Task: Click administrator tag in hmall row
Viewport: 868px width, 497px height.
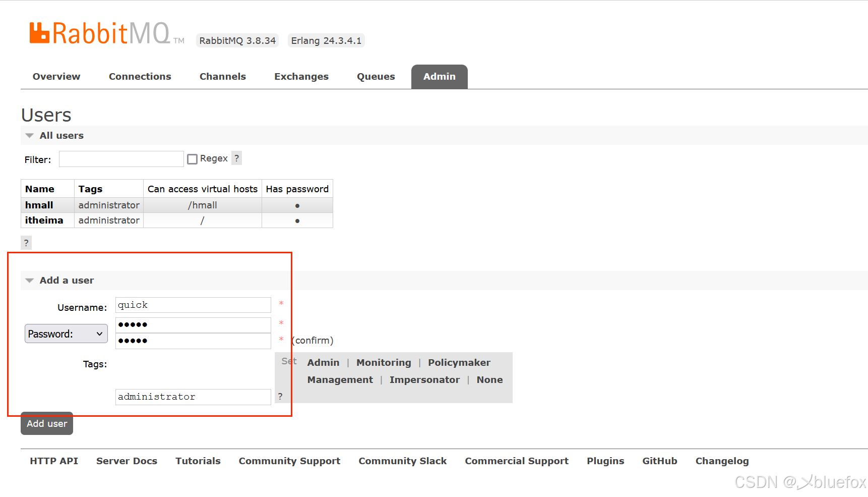Action: pyautogui.click(x=109, y=205)
